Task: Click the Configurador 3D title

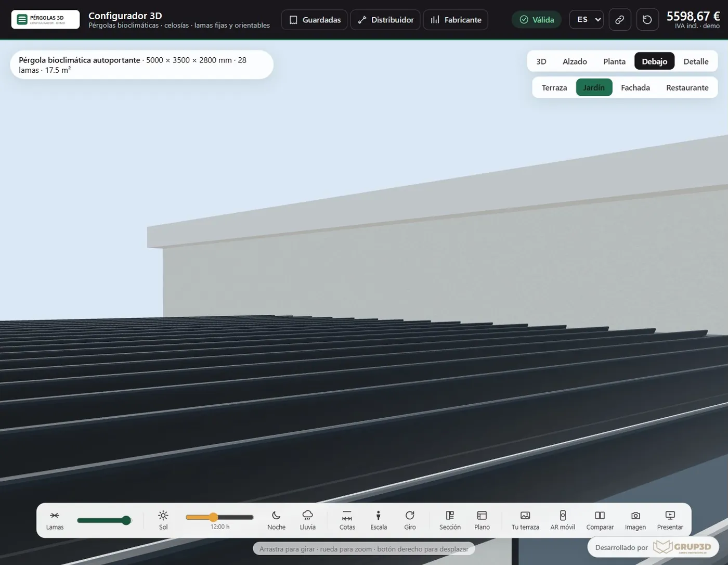Action: pos(125,16)
